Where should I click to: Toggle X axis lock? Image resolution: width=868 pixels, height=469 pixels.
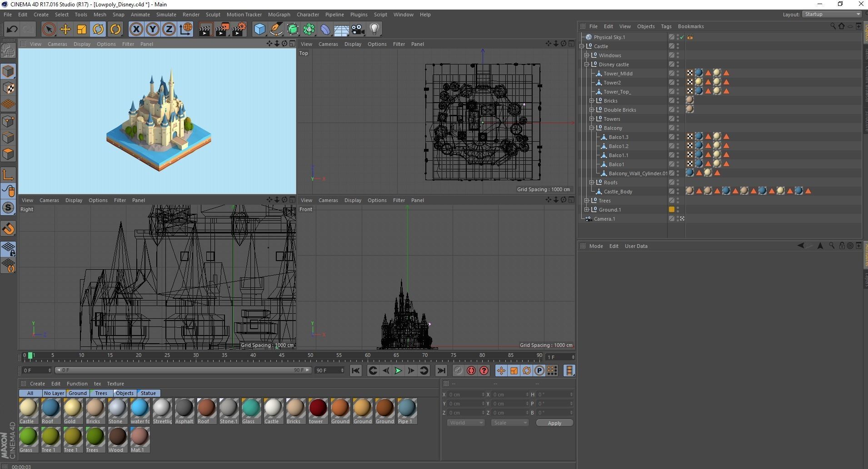(x=136, y=30)
